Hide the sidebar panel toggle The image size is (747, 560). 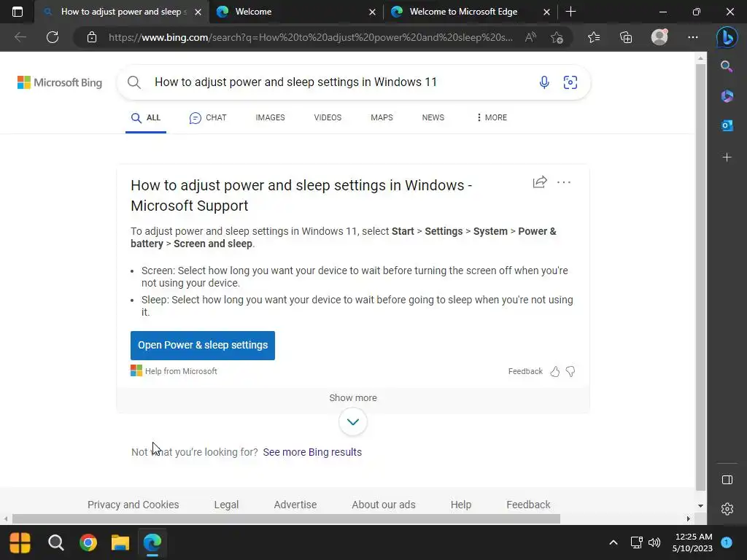click(x=727, y=480)
